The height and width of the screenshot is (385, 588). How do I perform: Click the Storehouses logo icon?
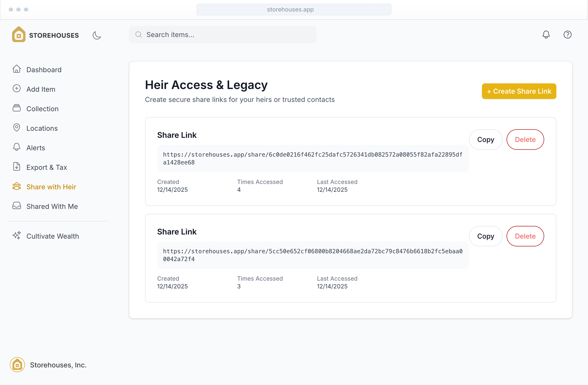pyautogui.click(x=19, y=35)
